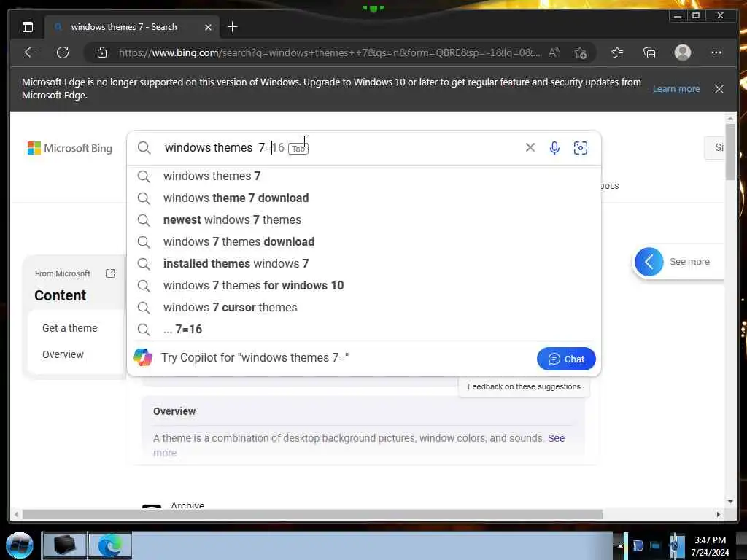
Task: Clear the search box text
Action: pos(530,147)
